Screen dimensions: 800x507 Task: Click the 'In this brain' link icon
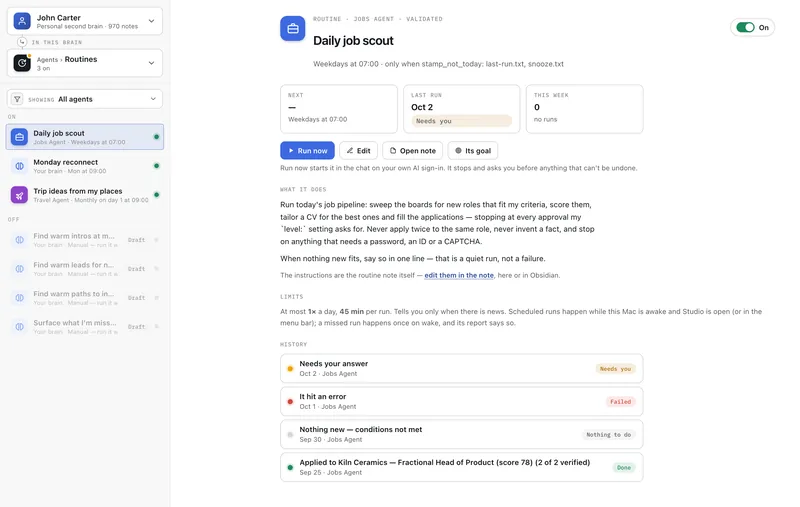(22, 42)
